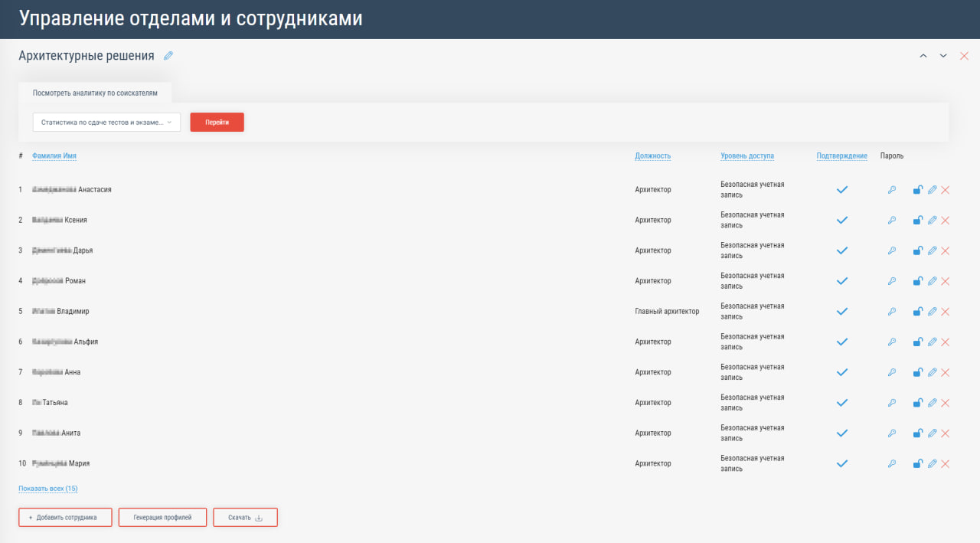Toggle confirmation checkmark for Анита
The width and height of the screenshot is (980, 543).
[842, 433]
